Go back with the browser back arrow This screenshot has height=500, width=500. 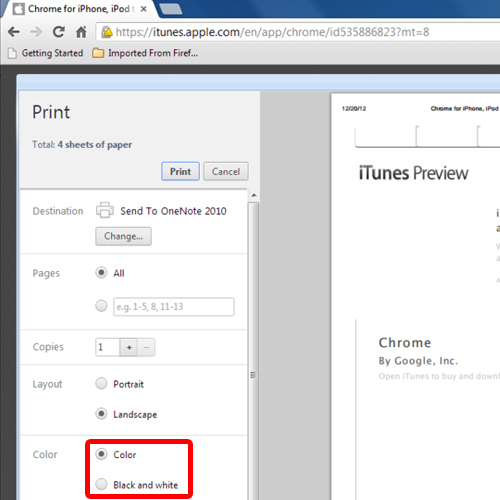[x=14, y=32]
